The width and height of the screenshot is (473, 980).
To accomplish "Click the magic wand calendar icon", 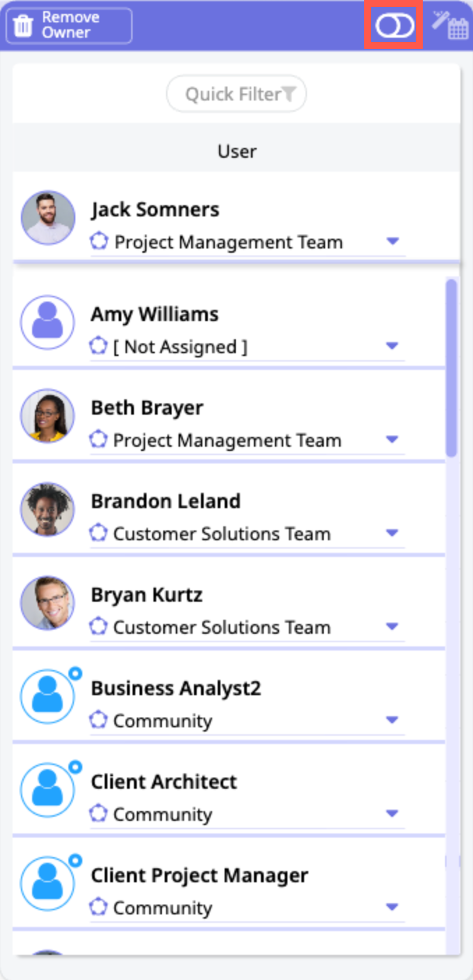I will [x=449, y=25].
